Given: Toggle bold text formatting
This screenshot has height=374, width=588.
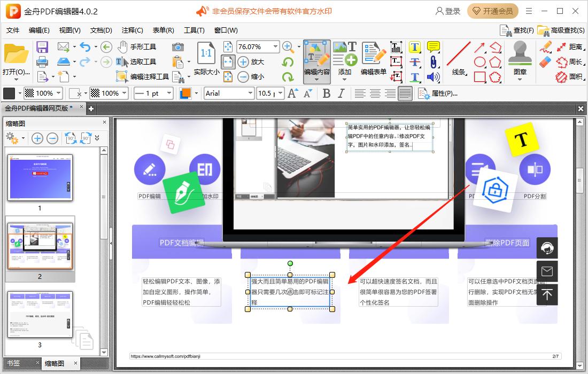Looking at the screenshot, I should click(327, 93).
